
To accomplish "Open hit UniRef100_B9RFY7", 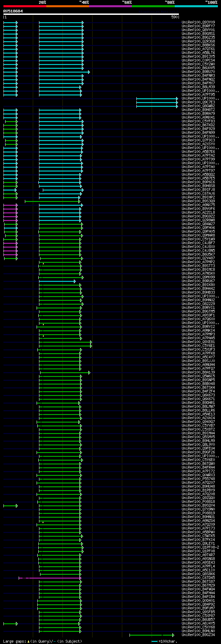I will pyautogui.click(x=198, y=26).
